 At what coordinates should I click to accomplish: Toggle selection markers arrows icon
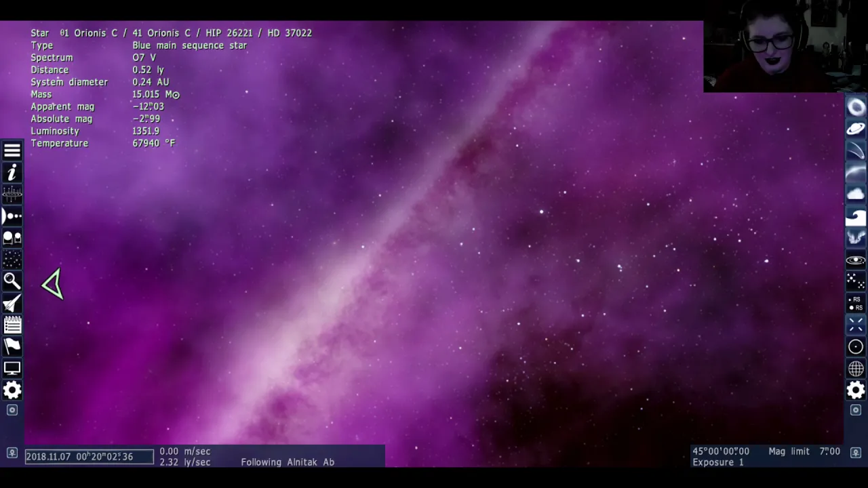click(856, 325)
